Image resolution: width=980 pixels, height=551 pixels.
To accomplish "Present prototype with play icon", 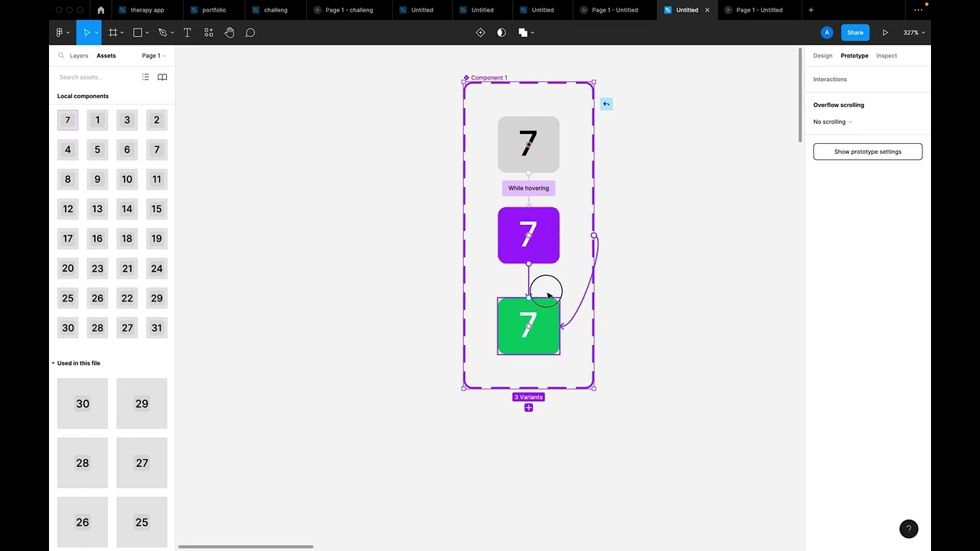I will 885,33.
